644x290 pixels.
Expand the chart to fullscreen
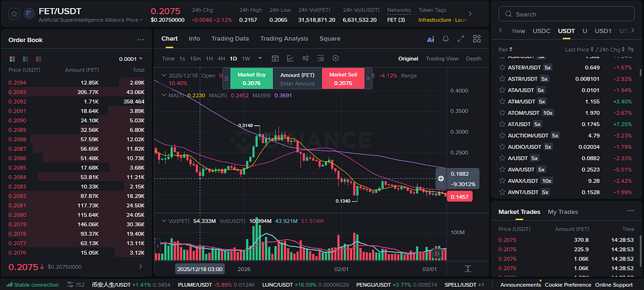[461, 38]
